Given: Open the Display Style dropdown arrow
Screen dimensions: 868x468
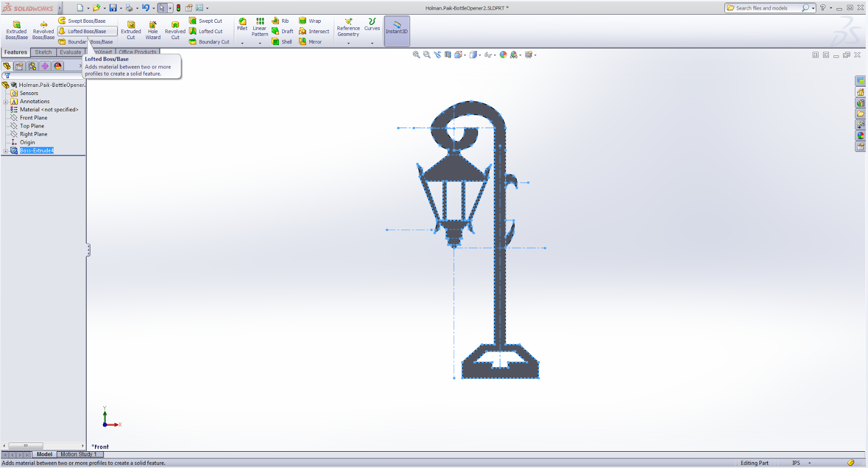Looking at the screenshot, I should click(x=480, y=55).
